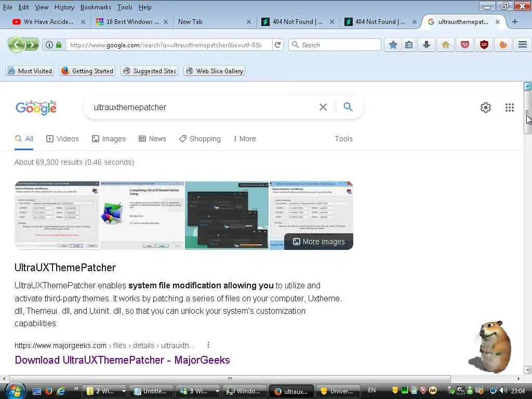
Task: Open the volume speaker tray icon
Action: click(x=503, y=391)
